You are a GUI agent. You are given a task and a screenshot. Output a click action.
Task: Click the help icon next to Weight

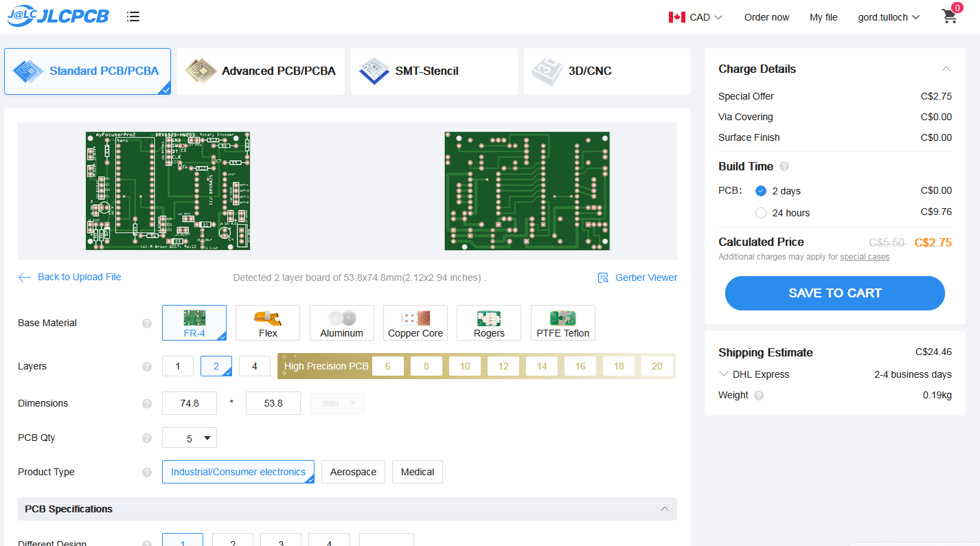(759, 396)
